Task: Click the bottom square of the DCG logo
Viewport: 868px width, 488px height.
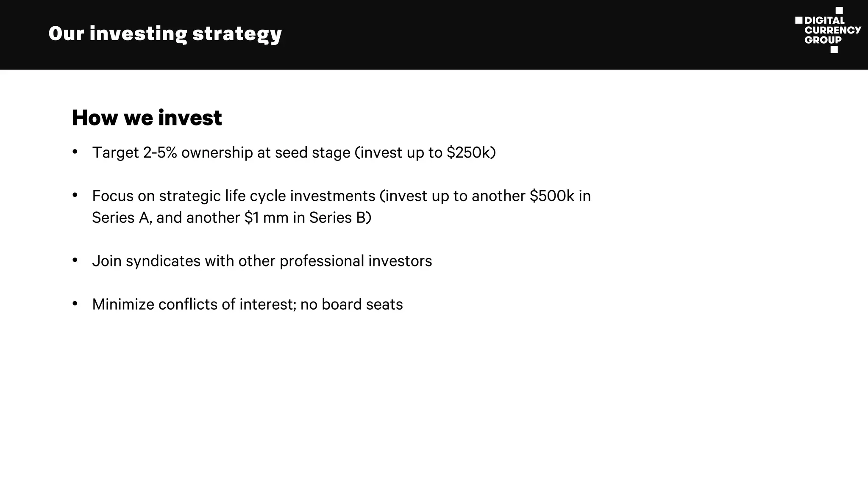Action: tap(834, 50)
